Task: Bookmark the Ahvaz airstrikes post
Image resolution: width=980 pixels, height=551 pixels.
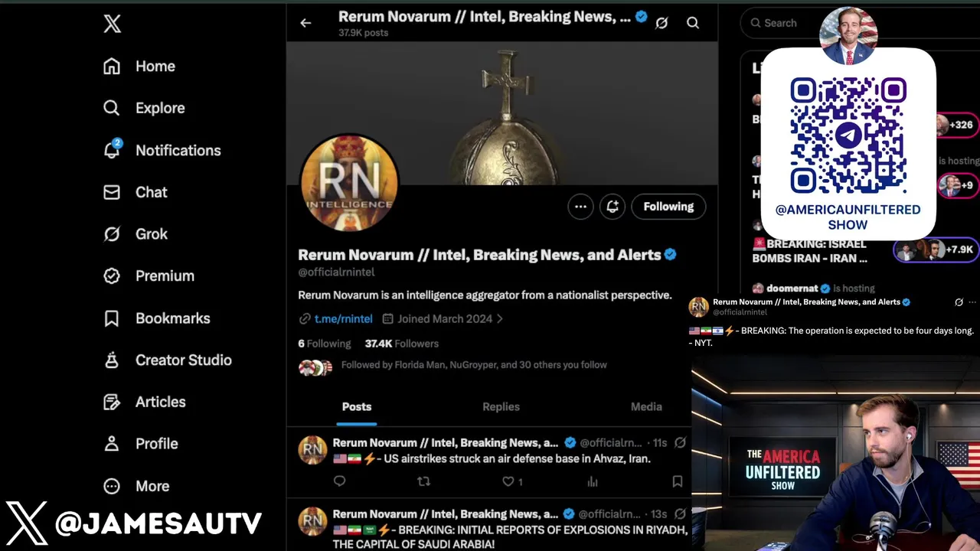Action: pyautogui.click(x=678, y=481)
